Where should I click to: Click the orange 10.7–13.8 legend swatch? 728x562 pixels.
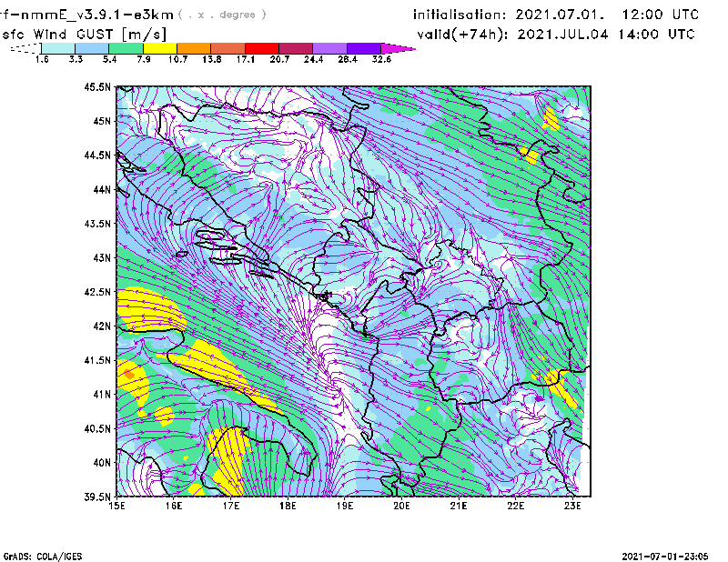pos(194,48)
